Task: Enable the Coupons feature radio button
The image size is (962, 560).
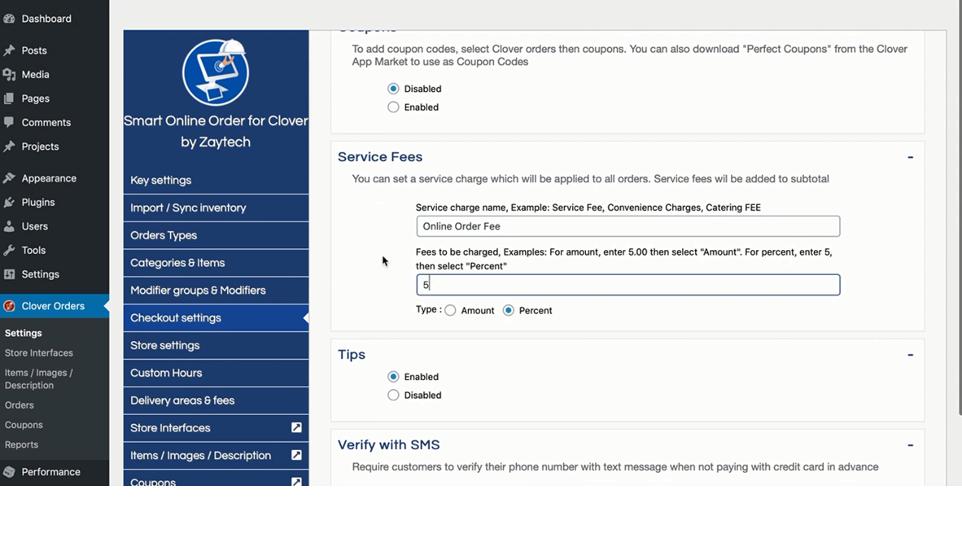Action: (x=393, y=107)
